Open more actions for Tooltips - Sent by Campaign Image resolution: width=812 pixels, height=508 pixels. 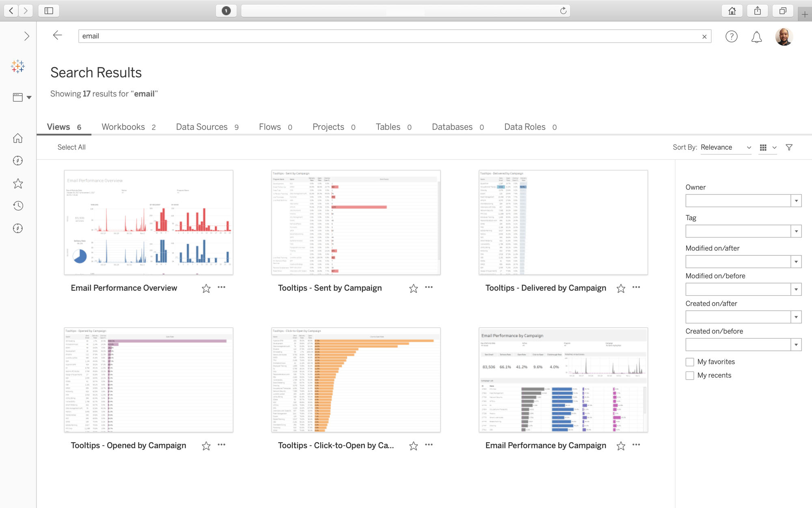(x=429, y=288)
